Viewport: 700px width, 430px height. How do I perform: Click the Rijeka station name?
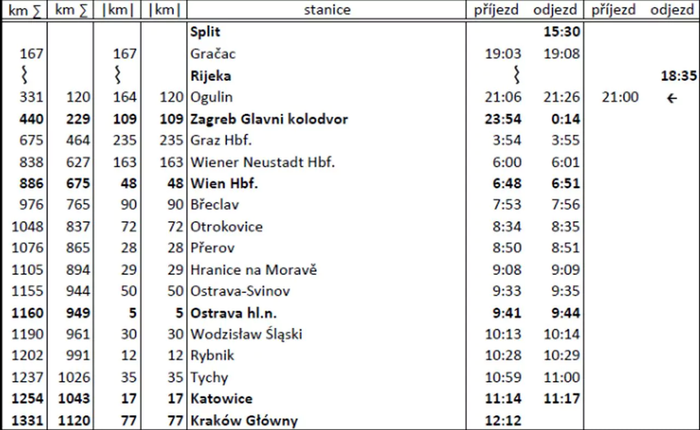(210, 75)
